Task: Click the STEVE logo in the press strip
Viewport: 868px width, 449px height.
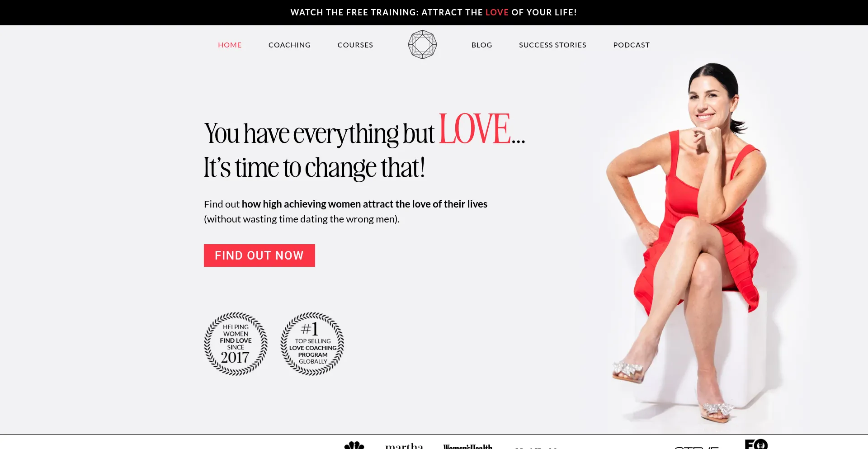Action: click(697, 447)
